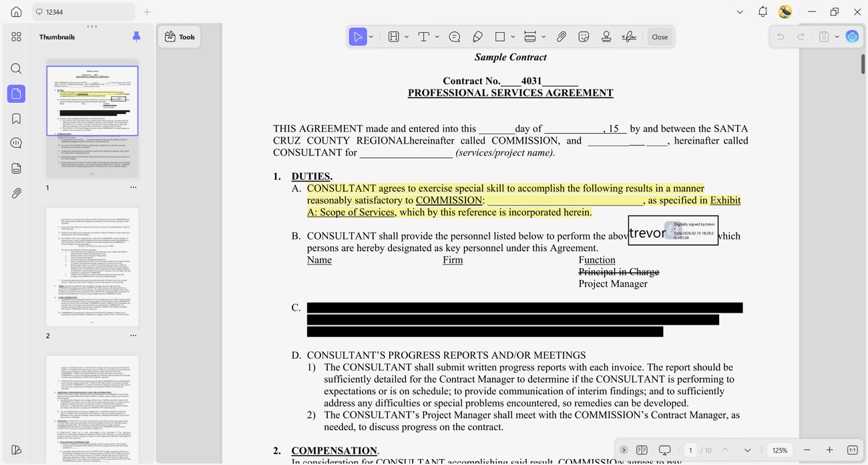Redo the last action
Viewport: 868px width, 465px height.
(801, 37)
